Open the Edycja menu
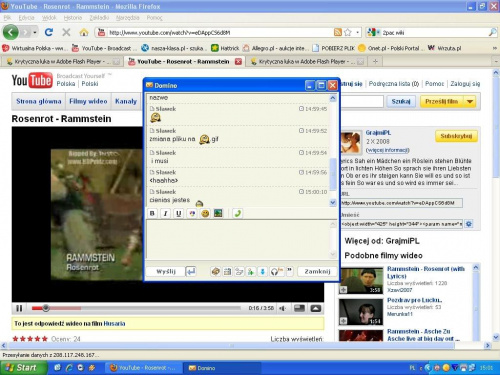 coord(26,18)
